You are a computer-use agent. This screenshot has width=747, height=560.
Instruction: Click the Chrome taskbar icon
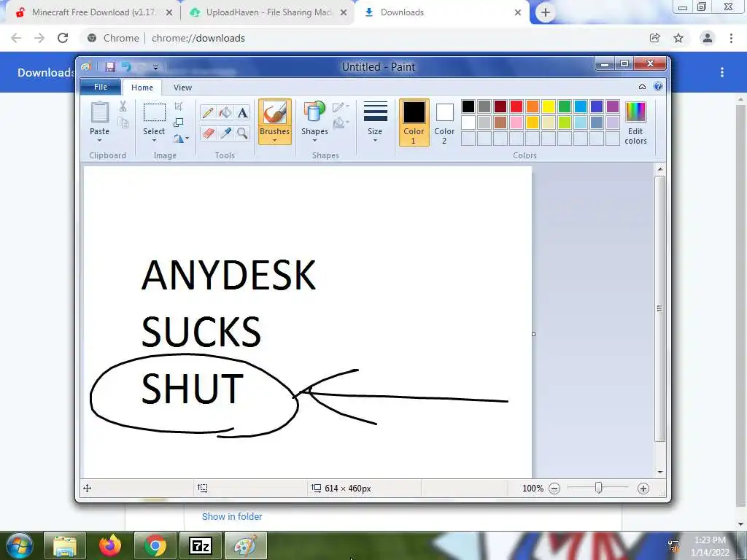point(155,545)
